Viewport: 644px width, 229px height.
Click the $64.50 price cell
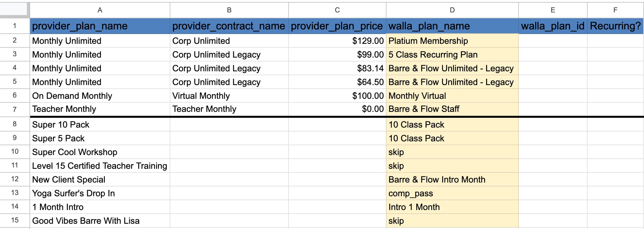(337, 82)
